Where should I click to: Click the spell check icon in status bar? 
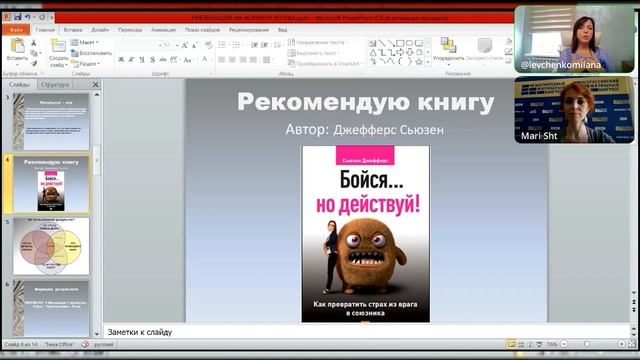[x=84, y=344]
